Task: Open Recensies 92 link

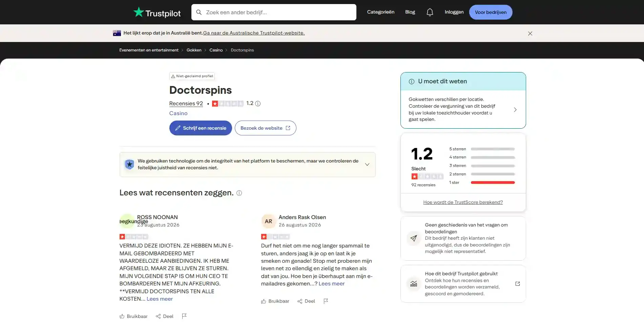Action: (186, 104)
